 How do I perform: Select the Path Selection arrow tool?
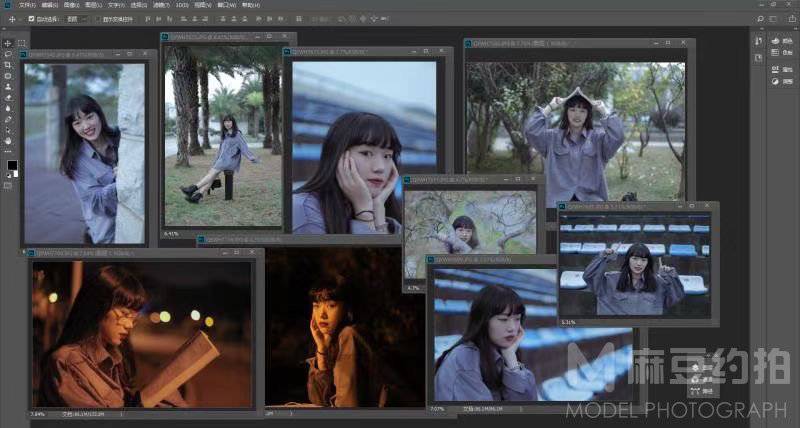[8, 130]
